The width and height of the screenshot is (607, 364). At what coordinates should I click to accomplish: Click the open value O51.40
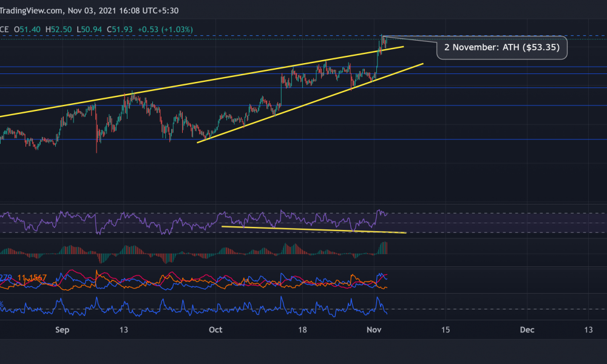[x=27, y=29]
